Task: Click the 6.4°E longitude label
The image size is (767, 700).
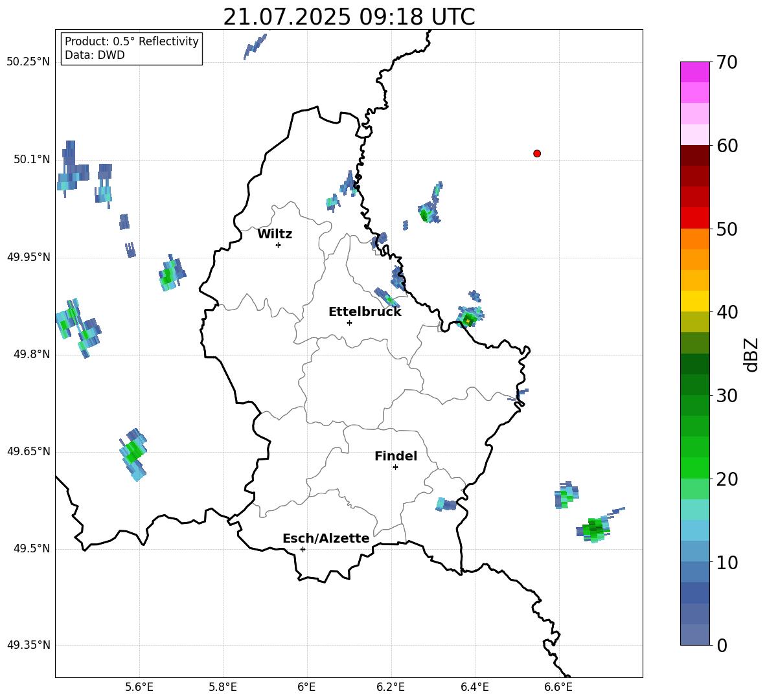Action: [474, 687]
